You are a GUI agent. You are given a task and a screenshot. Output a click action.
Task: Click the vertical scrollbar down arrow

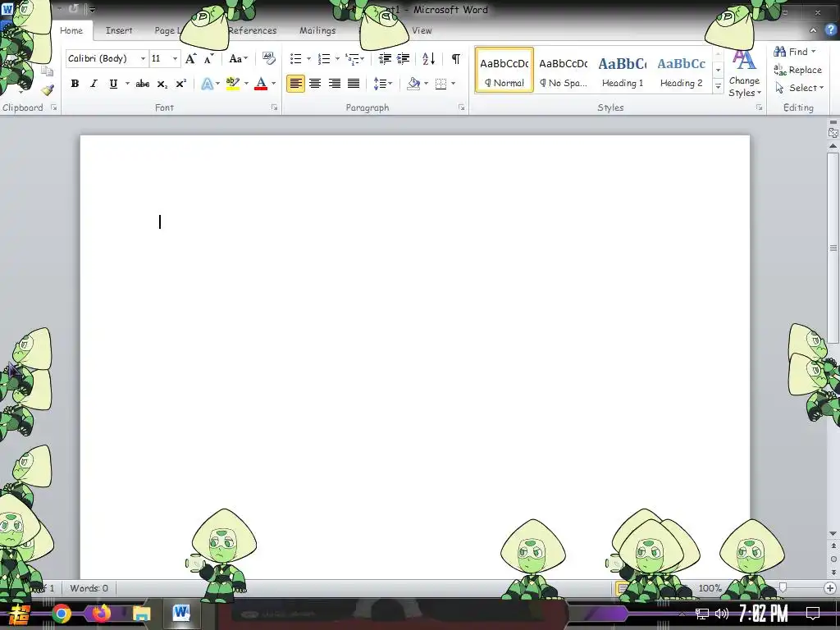point(833,533)
